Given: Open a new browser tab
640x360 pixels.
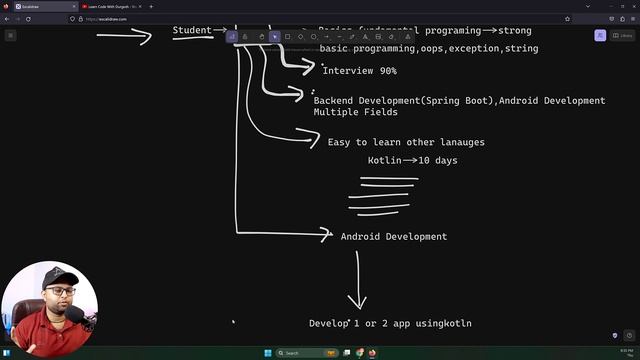Looking at the screenshot, I should coord(151,7).
